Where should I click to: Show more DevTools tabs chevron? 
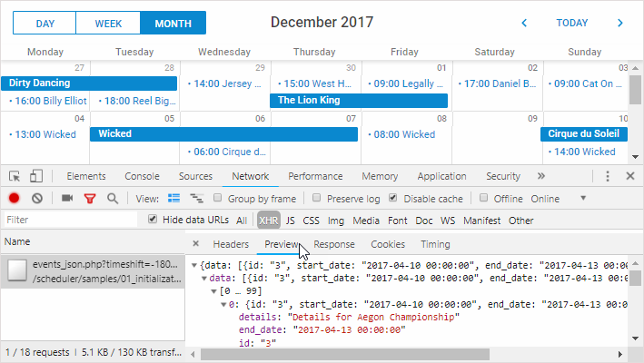click(x=541, y=176)
